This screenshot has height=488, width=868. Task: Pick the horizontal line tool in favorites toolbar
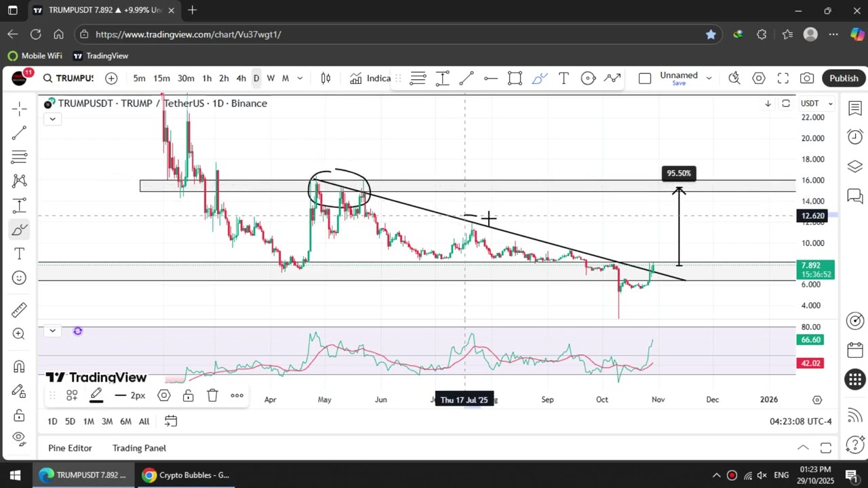pos(491,79)
